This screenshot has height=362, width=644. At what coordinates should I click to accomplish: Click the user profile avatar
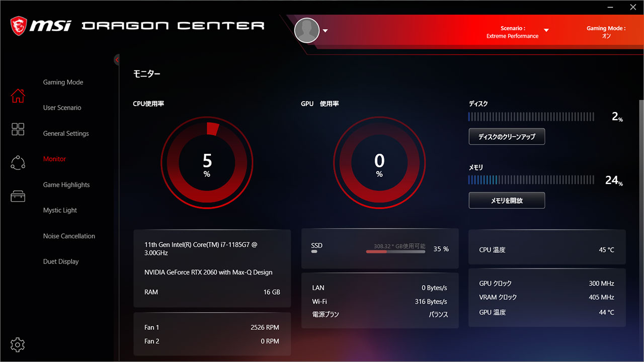[x=307, y=30]
